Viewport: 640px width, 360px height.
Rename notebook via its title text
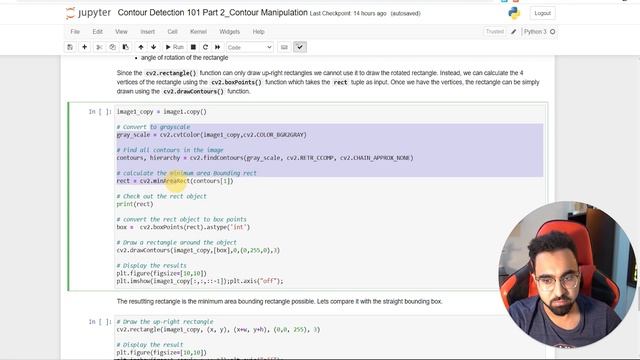tap(213, 13)
